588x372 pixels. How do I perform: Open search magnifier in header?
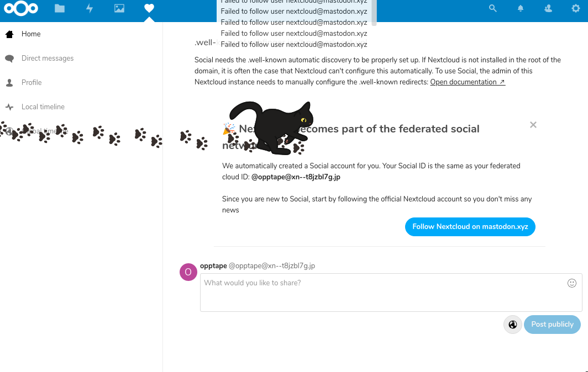(x=493, y=8)
